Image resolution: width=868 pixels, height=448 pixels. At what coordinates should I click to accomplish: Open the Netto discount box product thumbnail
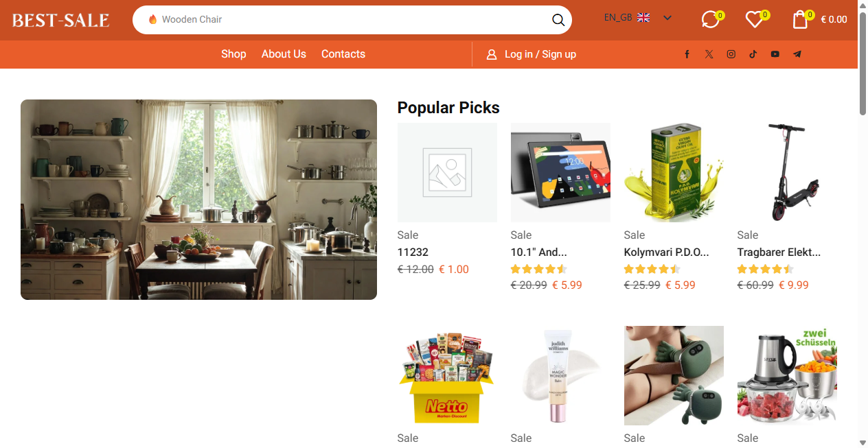[x=447, y=375]
